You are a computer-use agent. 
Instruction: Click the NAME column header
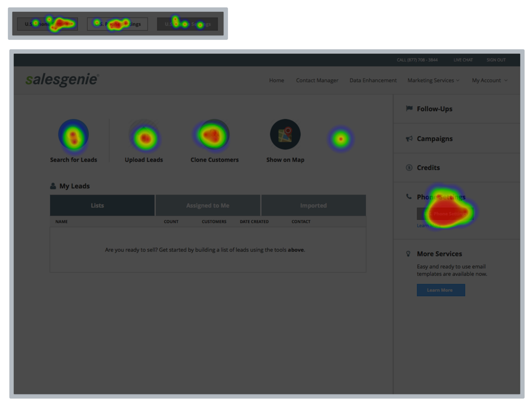click(61, 221)
